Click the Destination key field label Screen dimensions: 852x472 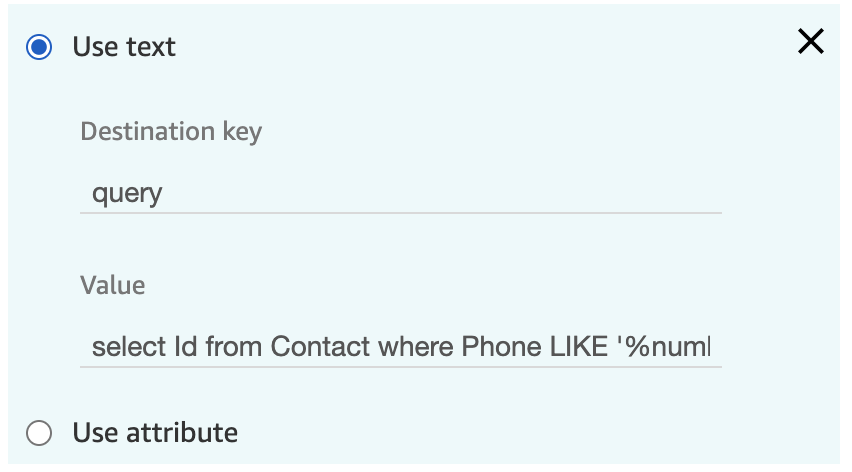pos(171,132)
